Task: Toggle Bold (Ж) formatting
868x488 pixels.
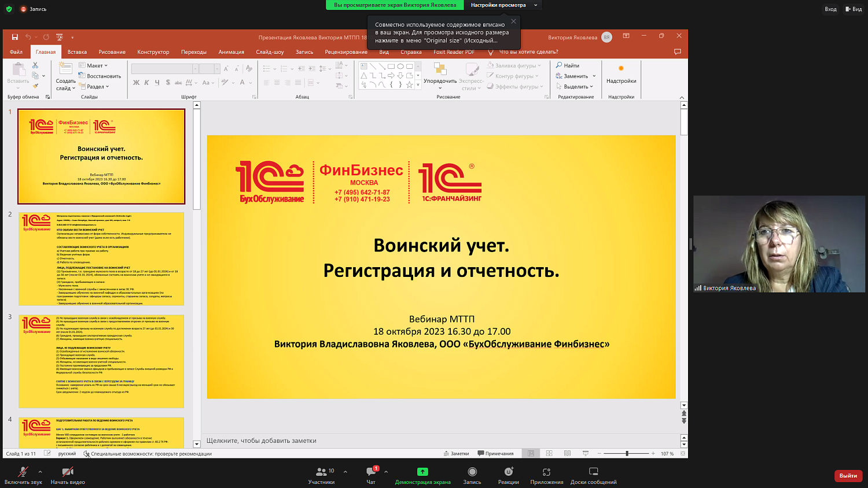Action: 136,83
